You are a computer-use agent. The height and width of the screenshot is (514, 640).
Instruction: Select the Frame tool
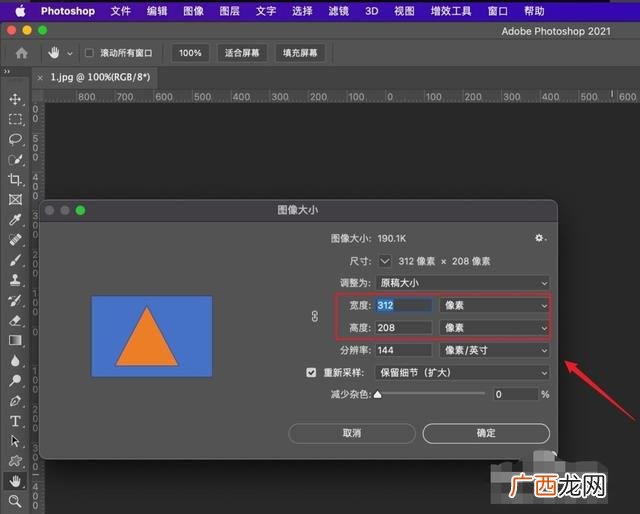[x=16, y=200]
